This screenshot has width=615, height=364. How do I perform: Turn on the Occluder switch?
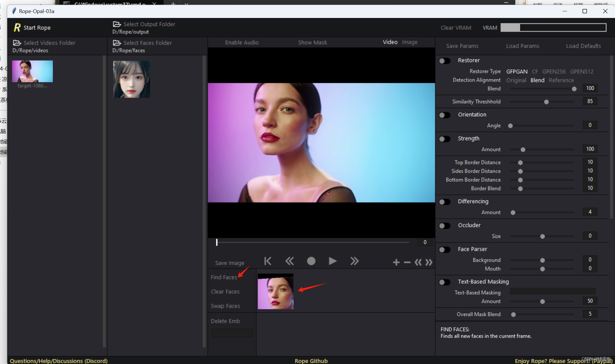[x=444, y=226]
